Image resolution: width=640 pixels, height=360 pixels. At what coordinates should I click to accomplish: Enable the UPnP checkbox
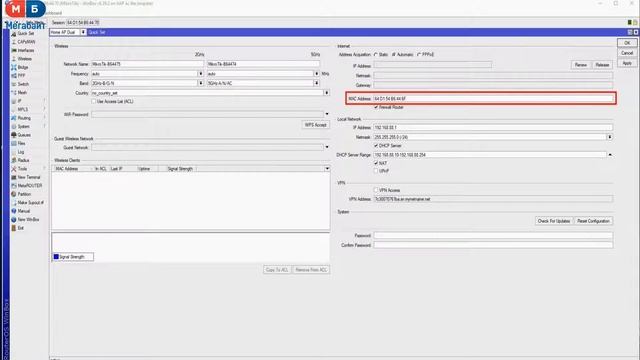coord(376,171)
